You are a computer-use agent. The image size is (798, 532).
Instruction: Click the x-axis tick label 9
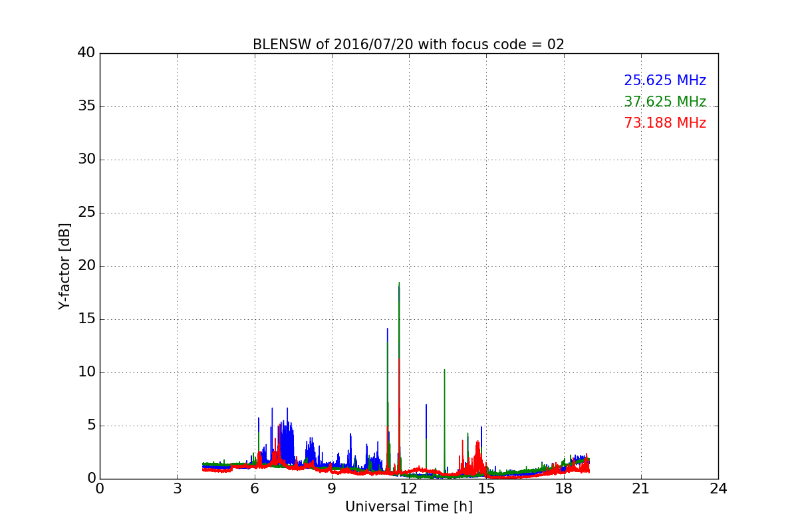[x=332, y=488]
